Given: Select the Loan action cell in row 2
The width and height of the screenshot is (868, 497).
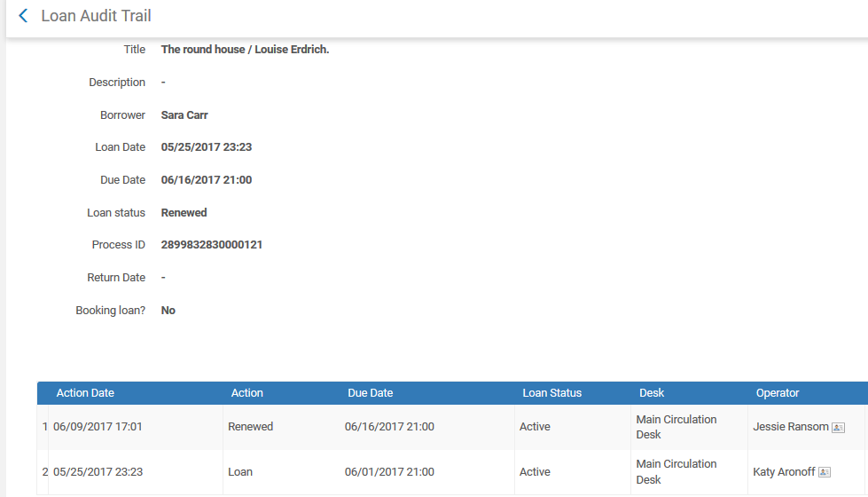Looking at the screenshot, I should tap(240, 472).
